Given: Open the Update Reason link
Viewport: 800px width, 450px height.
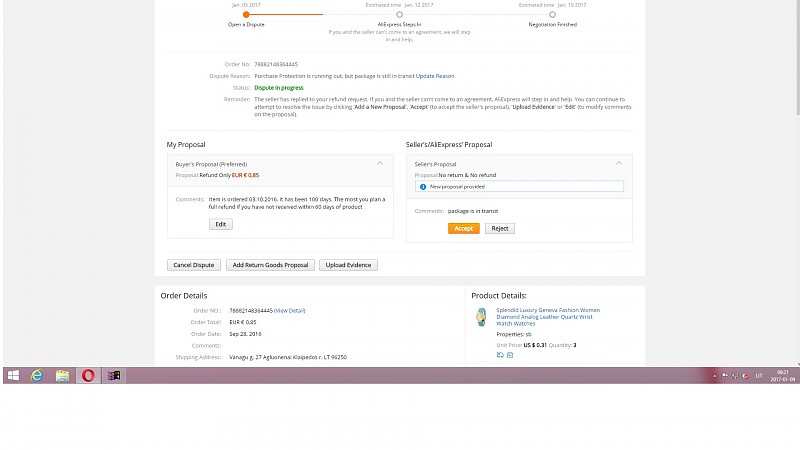Looking at the screenshot, I should 435,76.
